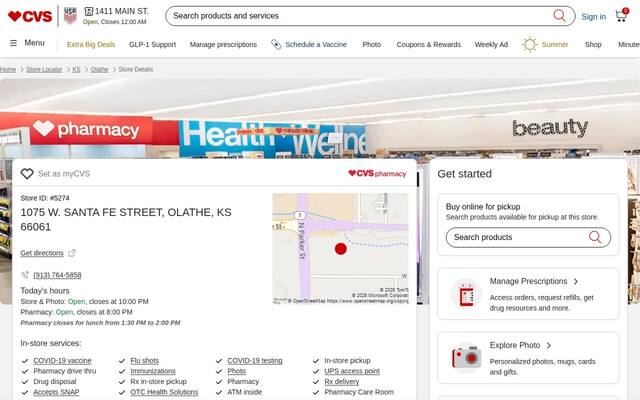This screenshot has width=640, height=400.
Task: Click Get directions link
Action: 42,253
